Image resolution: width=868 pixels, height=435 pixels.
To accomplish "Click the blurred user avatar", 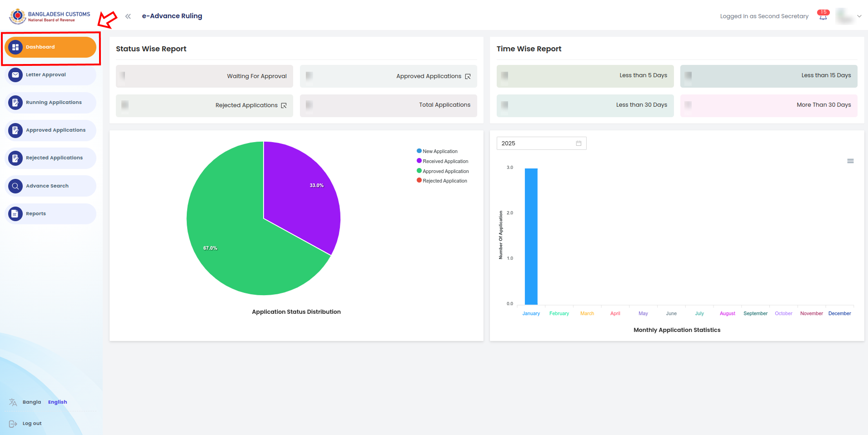I will coord(845,16).
